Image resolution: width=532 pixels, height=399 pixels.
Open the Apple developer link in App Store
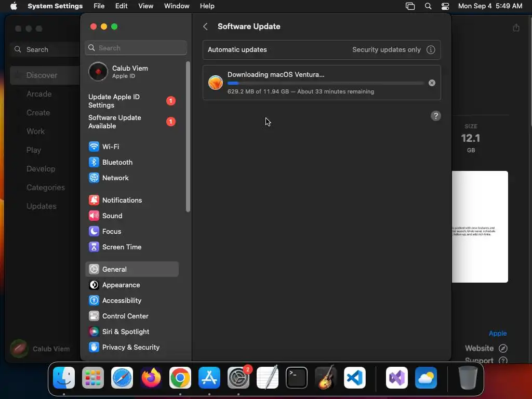pos(498,334)
